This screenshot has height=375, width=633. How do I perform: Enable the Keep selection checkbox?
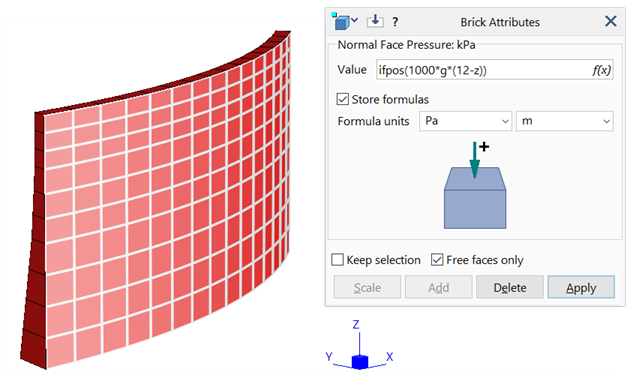[x=337, y=260]
